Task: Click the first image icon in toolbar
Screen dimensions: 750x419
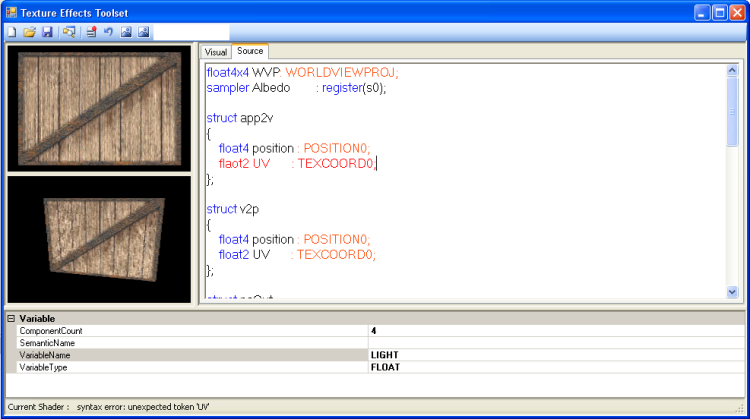Action: pyautogui.click(x=126, y=33)
